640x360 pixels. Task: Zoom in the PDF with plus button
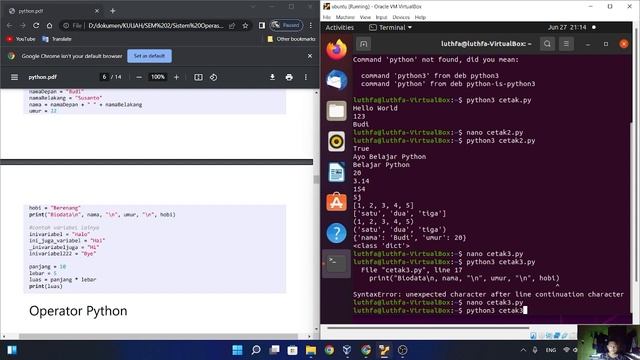point(176,77)
